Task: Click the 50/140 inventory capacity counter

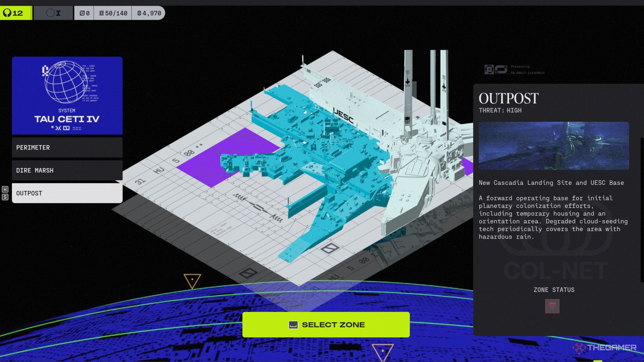Action: pyautogui.click(x=113, y=13)
